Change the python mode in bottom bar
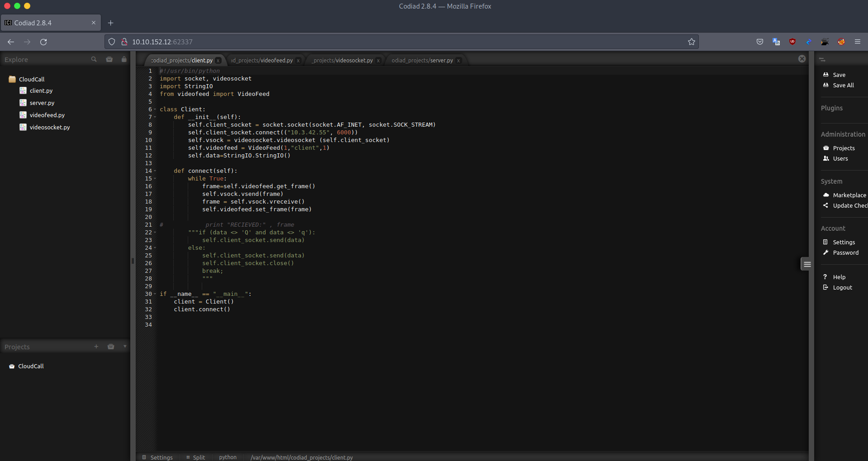 pos(228,457)
